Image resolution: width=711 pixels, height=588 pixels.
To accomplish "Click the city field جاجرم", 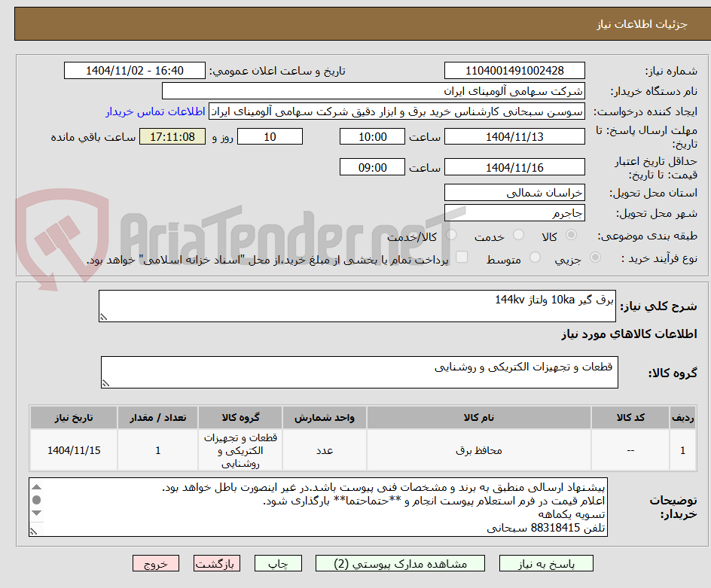I will (514, 213).
